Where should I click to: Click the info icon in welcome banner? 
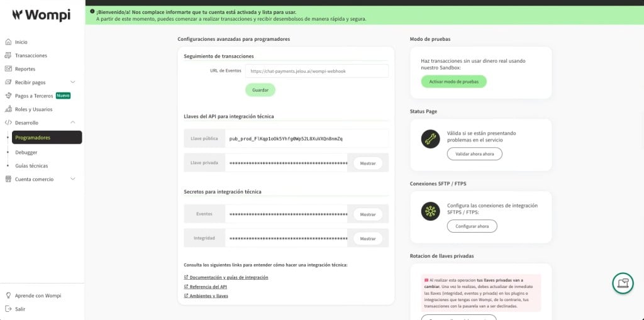92,13
